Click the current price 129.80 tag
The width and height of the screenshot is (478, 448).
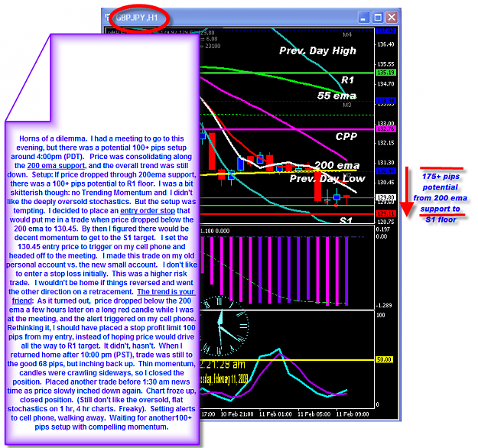tap(386, 197)
